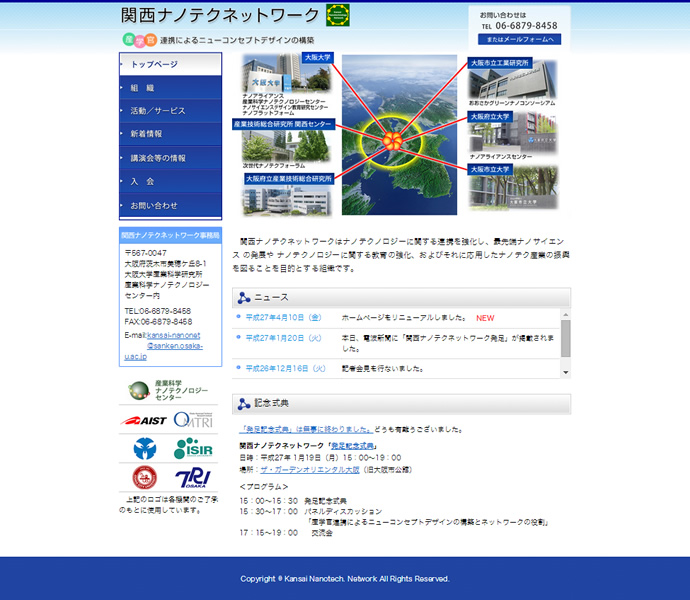Screen dimensions: 690x600
Task: Click the news list scroll up arrow
Action: [x=565, y=314]
